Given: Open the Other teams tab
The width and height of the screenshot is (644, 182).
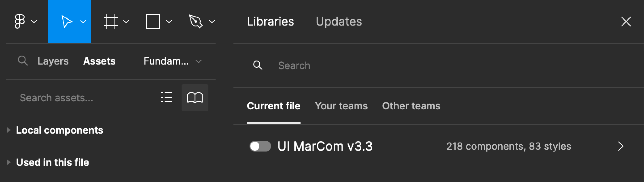Looking at the screenshot, I should pyautogui.click(x=411, y=106).
